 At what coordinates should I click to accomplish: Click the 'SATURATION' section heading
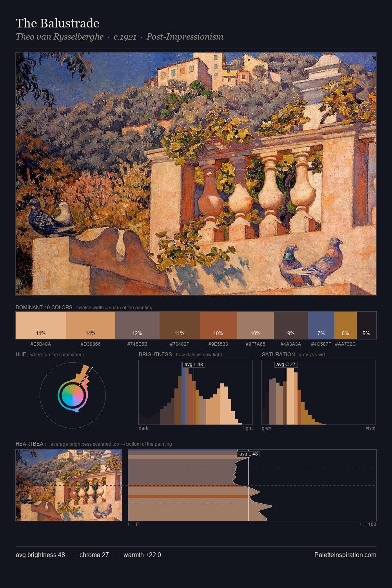[278, 354]
